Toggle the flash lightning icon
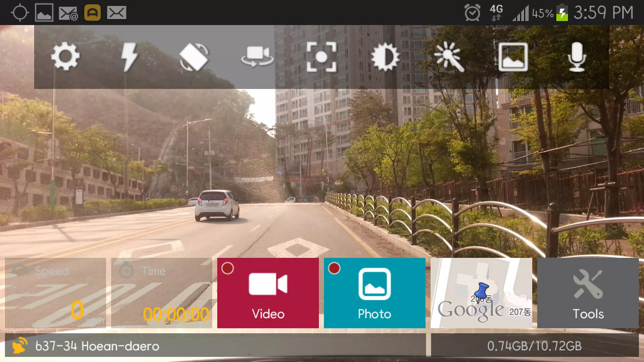This screenshot has height=362, width=644. [129, 57]
